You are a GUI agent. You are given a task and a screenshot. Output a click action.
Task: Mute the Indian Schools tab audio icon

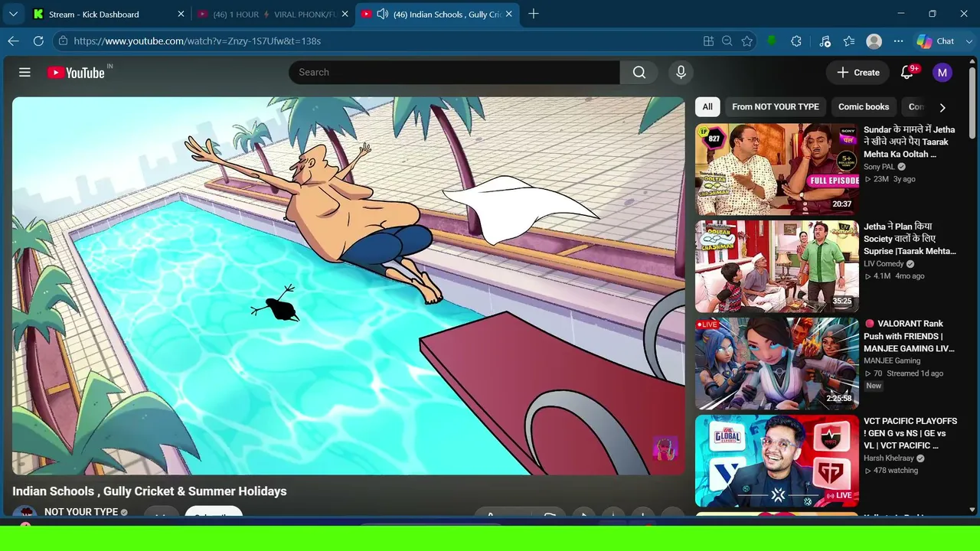pyautogui.click(x=382, y=14)
